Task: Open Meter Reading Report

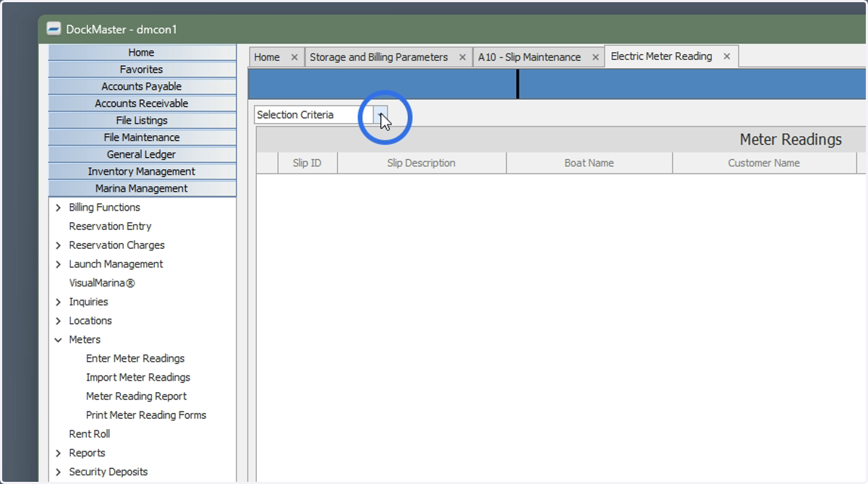Action: 136,396
